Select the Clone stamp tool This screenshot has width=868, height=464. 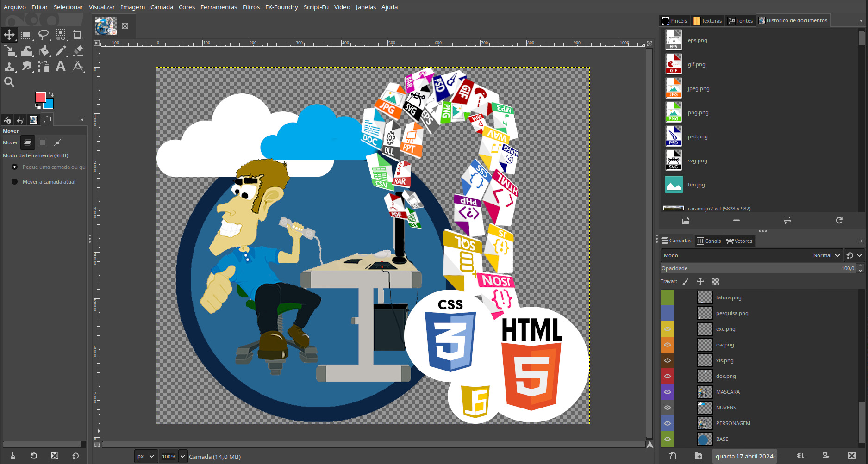tap(9, 67)
